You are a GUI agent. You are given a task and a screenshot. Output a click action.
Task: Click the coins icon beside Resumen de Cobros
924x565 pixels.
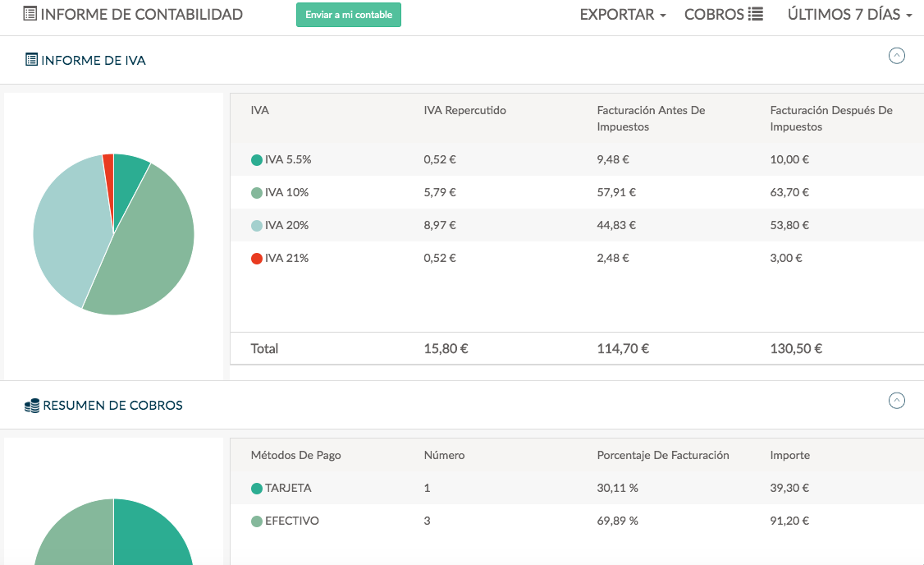pyautogui.click(x=32, y=406)
